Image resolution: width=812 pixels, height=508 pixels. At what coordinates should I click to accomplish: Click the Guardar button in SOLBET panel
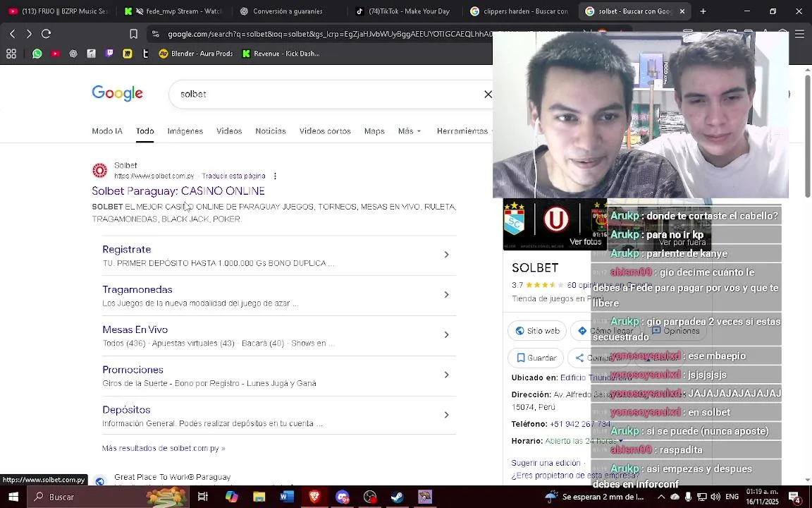tap(536, 358)
